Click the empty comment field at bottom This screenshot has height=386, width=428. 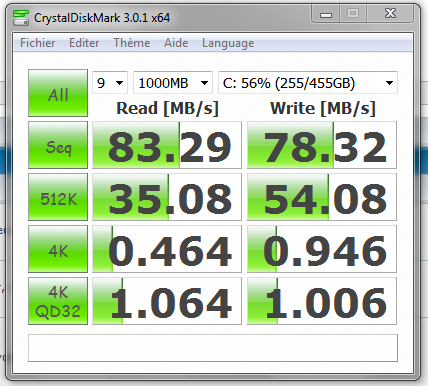click(x=213, y=348)
